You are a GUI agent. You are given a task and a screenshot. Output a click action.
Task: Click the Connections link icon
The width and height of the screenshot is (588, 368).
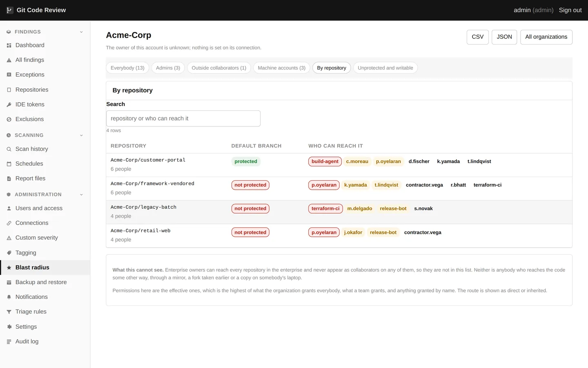click(9, 223)
